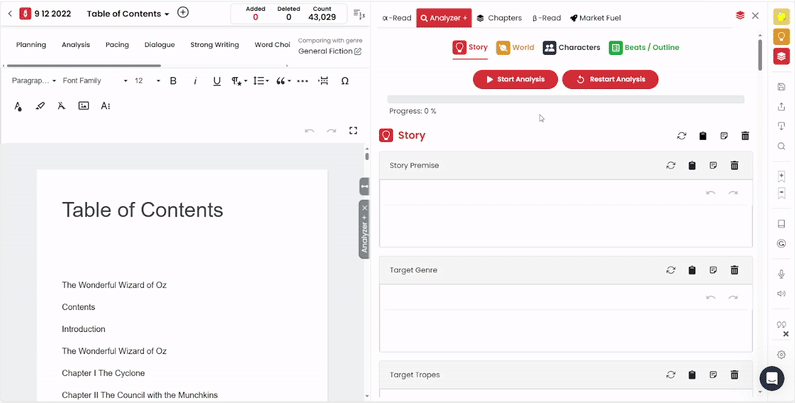Click the add new chapter plus icon
Viewport: 796px width, 403px height.
coord(182,13)
